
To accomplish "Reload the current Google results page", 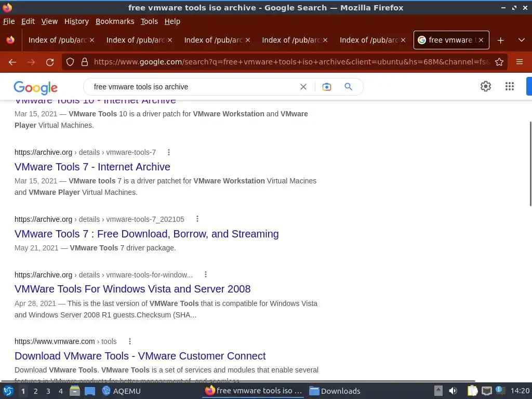I will 50,62.
